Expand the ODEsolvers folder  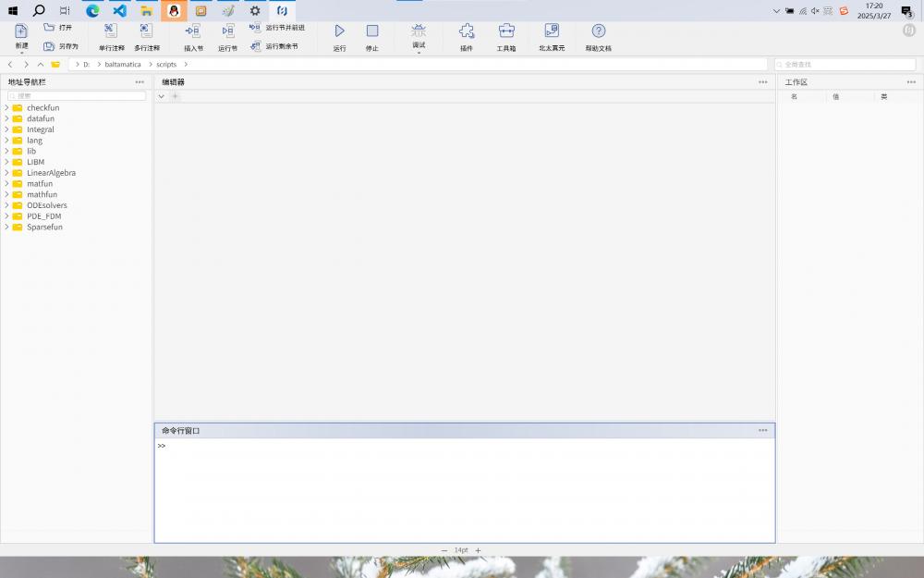[x=6, y=205]
